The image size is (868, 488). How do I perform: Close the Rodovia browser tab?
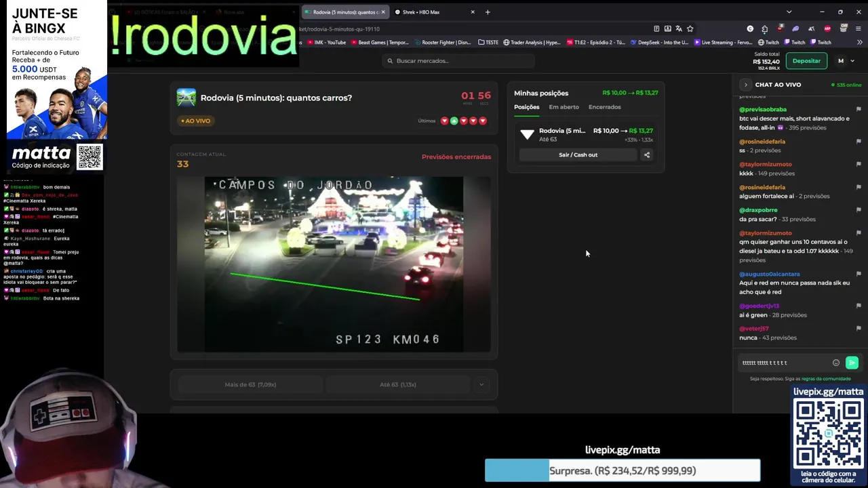383,12
